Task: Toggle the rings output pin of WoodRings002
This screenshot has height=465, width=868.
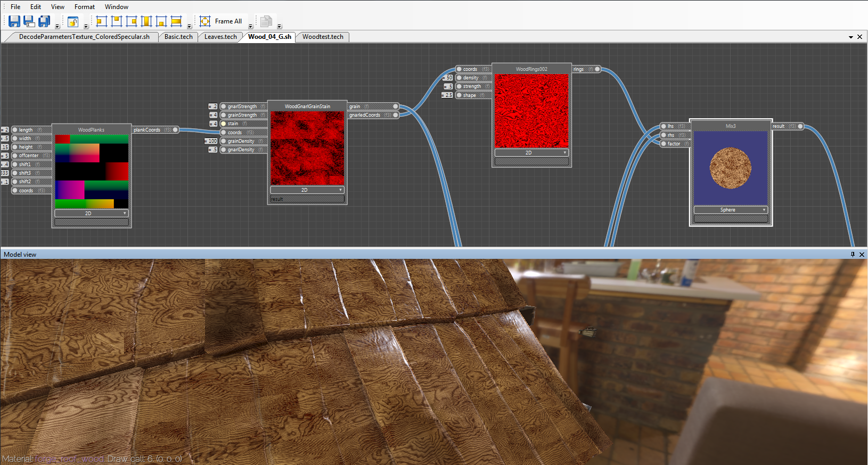Action: click(x=597, y=69)
